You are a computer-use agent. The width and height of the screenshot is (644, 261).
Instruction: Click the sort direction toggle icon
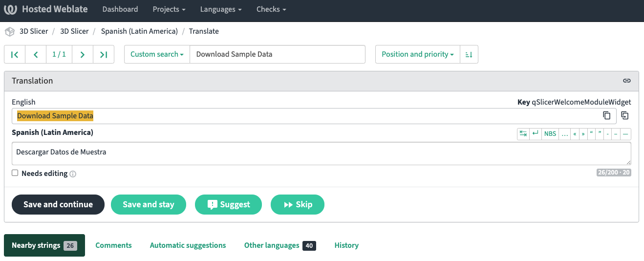pos(469,54)
